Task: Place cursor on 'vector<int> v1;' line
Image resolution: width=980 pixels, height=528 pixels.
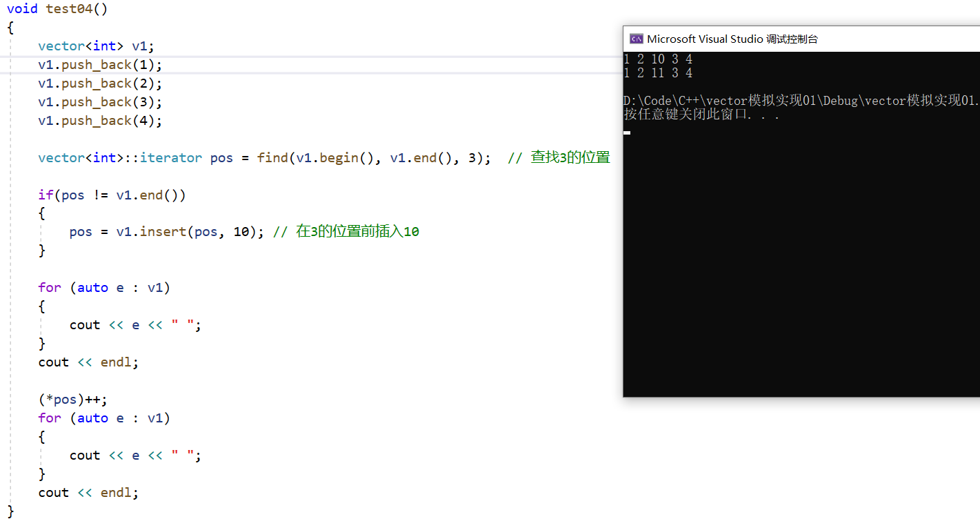Action: 97,46
